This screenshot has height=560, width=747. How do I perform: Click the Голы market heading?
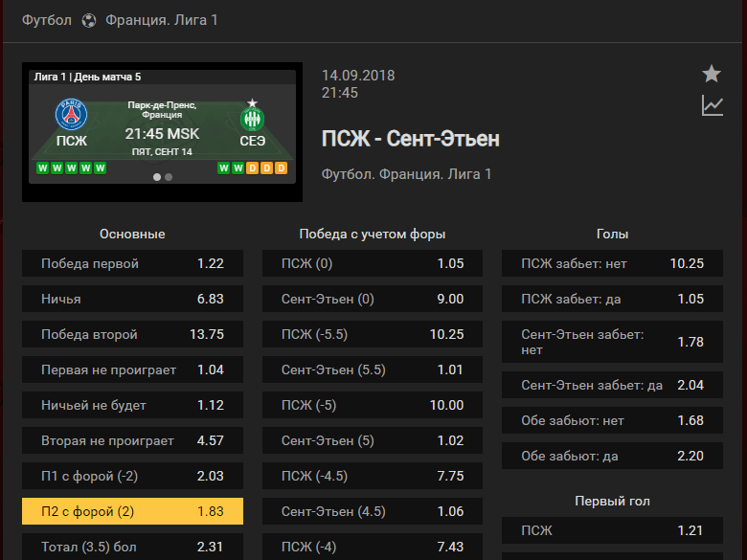pos(612,234)
